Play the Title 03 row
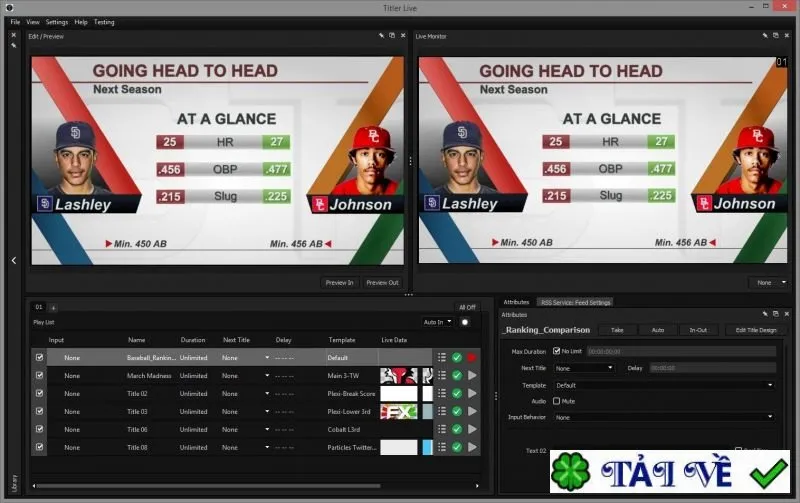This screenshot has height=503, width=800. (x=472, y=411)
